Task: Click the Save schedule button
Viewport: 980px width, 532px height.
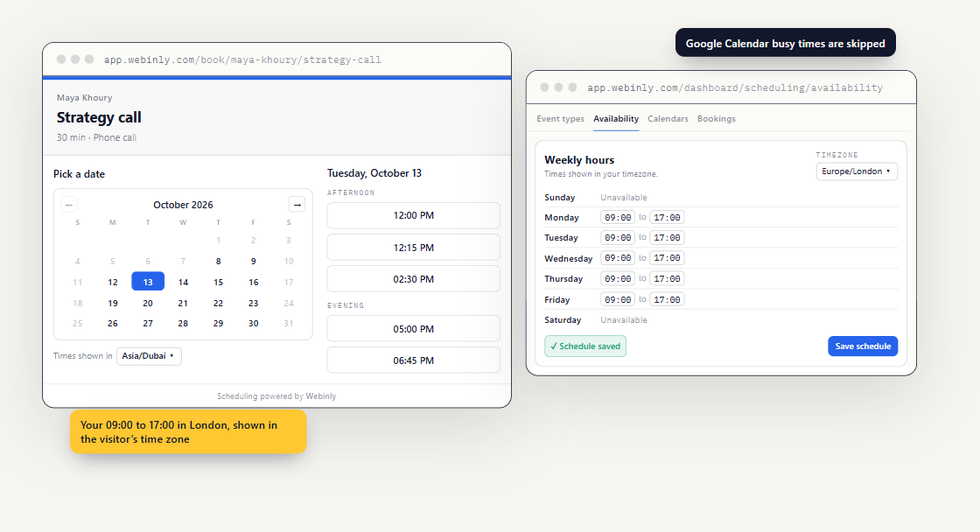Action: [x=863, y=346]
